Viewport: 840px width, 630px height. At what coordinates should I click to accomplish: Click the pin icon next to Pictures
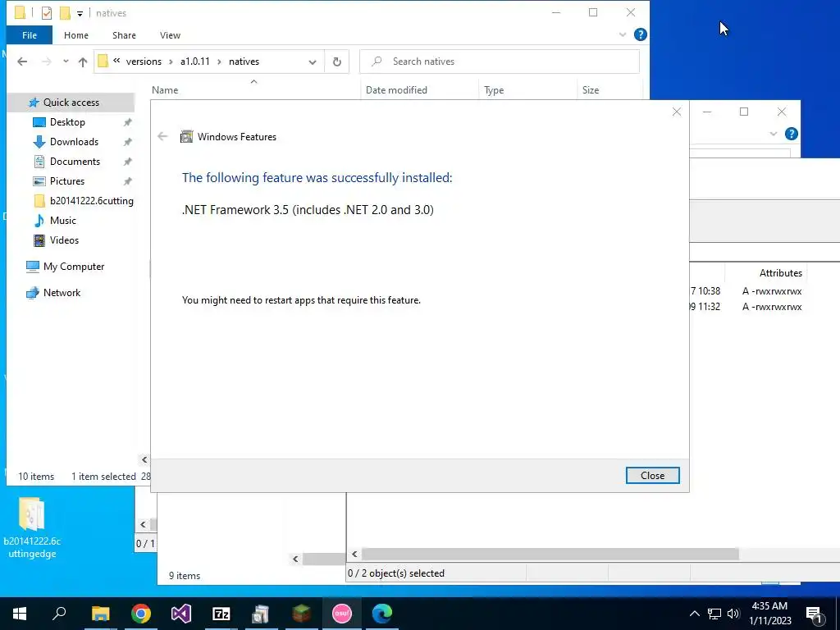pos(127,181)
